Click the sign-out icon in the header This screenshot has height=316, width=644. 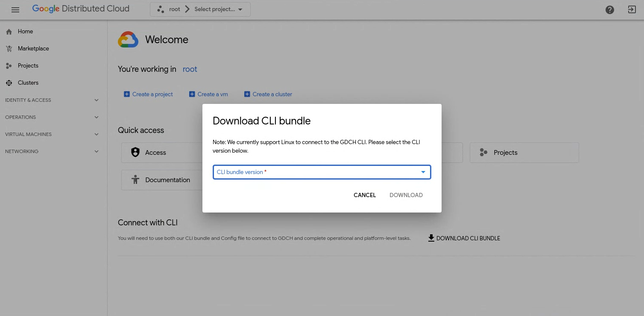[632, 9]
